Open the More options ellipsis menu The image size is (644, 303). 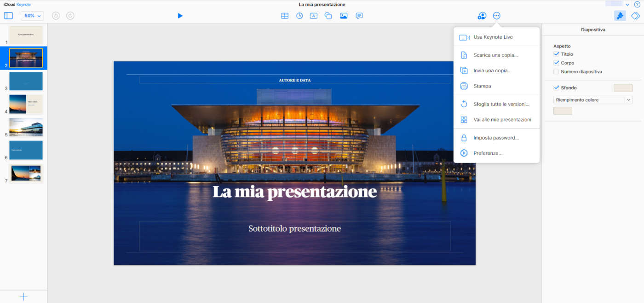[x=496, y=15]
